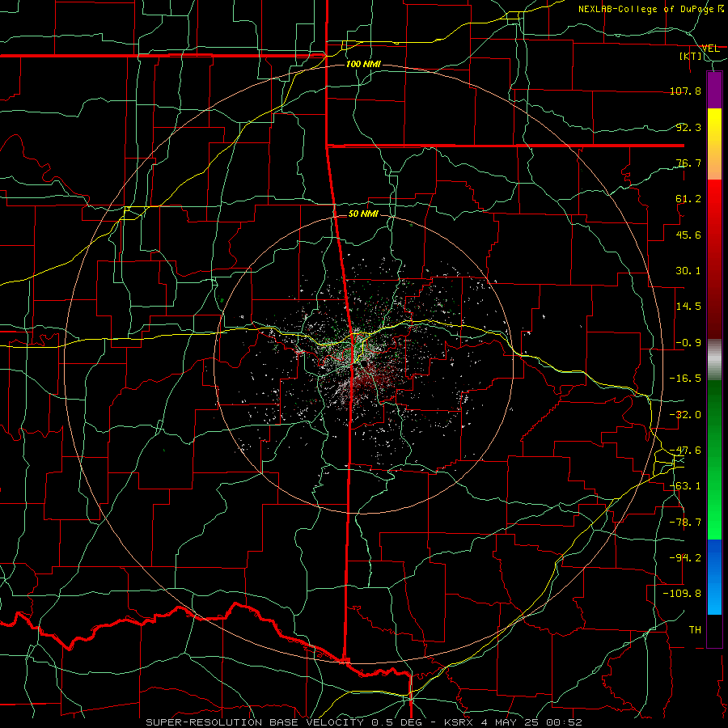Image resolution: width=728 pixels, height=728 pixels.
Task: Click the radar site at the center of the range rings
Action: tap(364, 364)
